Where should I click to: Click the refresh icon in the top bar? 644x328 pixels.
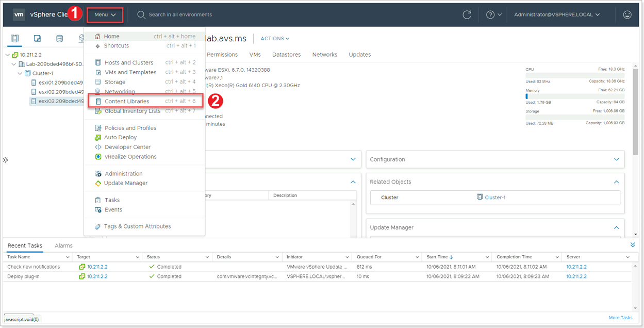(467, 15)
